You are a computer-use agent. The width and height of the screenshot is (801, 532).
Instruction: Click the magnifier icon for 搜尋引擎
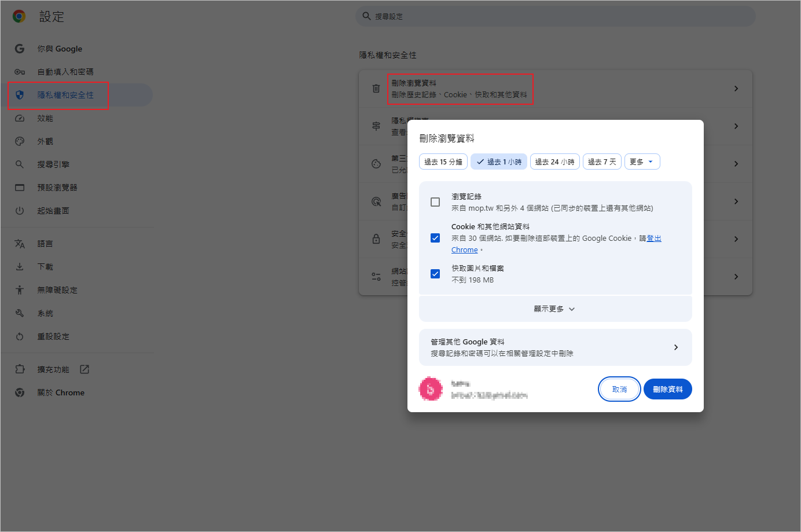click(20, 164)
